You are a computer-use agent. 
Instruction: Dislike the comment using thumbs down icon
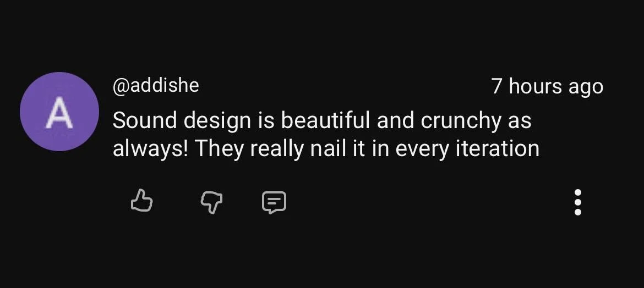click(x=211, y=202)
